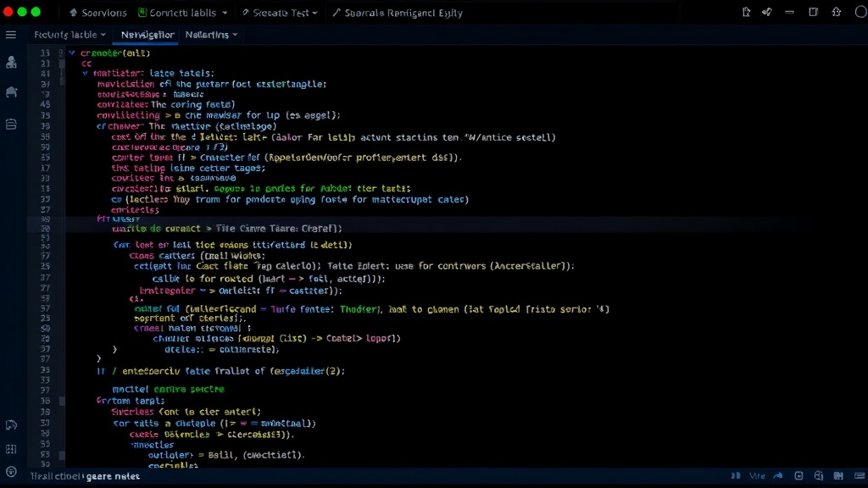Viewport: 868px width, 488px height.
Task: Click the grid icon near the sidebar bottom
Action: [11, 449]
